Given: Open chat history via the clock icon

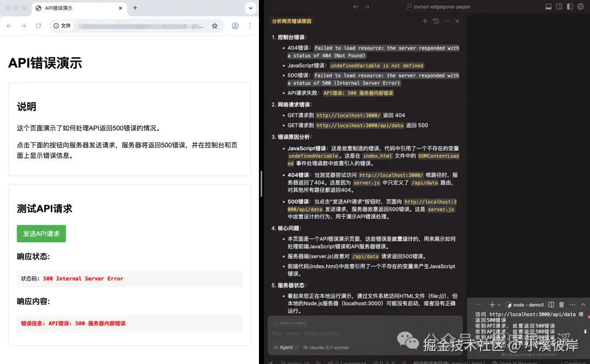Looking at the screenshot, I should click(x=436, y=21).
